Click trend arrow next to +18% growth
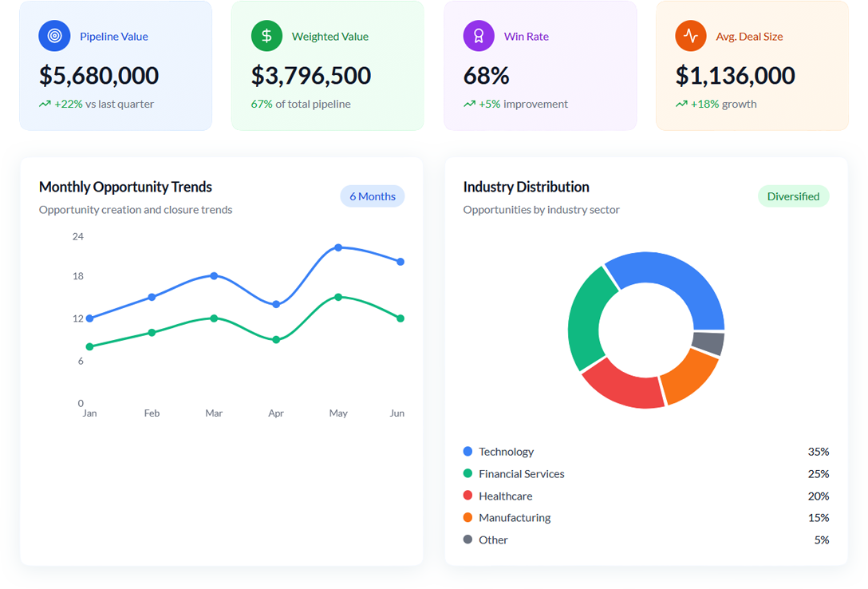This screenshot has width=868, height=589. point(681,104)
